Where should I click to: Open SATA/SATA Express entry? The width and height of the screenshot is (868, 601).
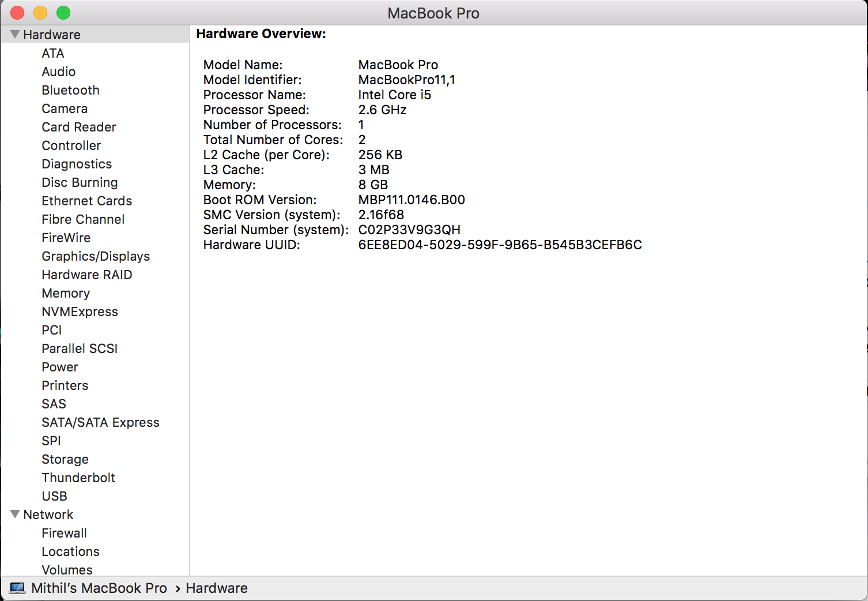[x=100, y=422]
